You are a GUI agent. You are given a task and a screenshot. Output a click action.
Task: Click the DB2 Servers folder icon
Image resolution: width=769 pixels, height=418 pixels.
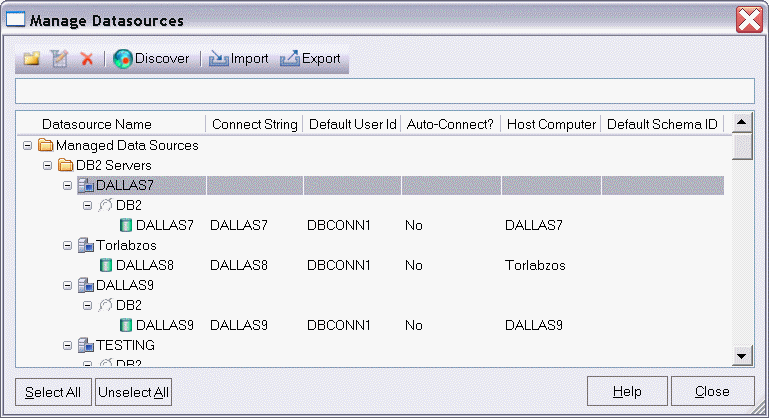tap(66, 165)
